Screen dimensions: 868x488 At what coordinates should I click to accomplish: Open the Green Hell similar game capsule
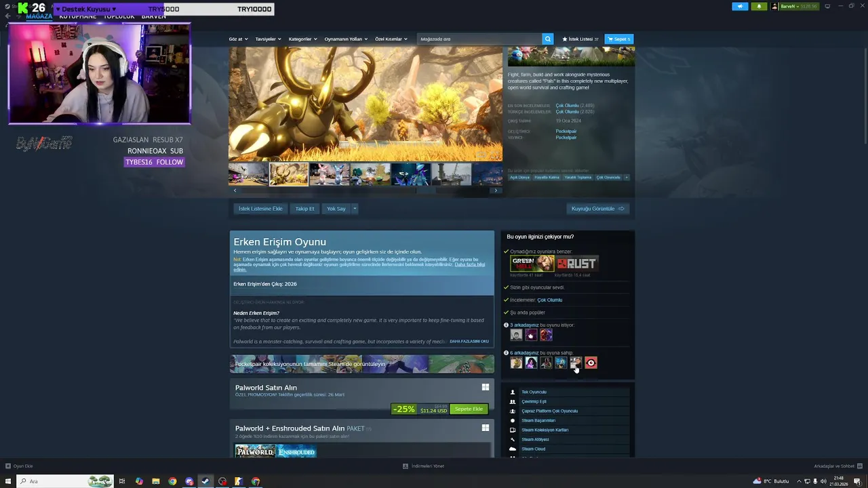pos(532,264)
